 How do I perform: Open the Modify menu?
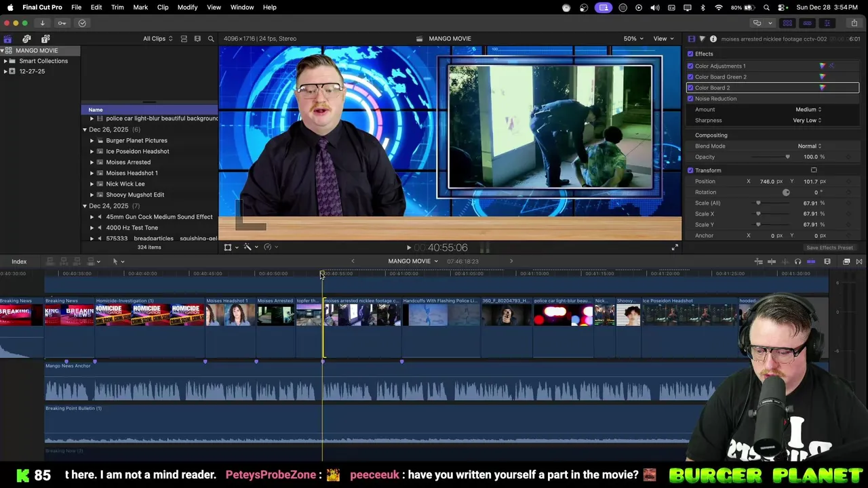187,7
